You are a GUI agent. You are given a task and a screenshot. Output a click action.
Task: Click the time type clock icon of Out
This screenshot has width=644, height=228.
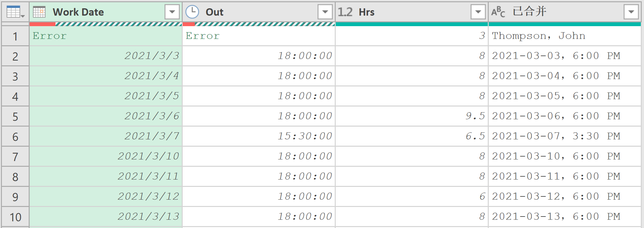[192, 12]
